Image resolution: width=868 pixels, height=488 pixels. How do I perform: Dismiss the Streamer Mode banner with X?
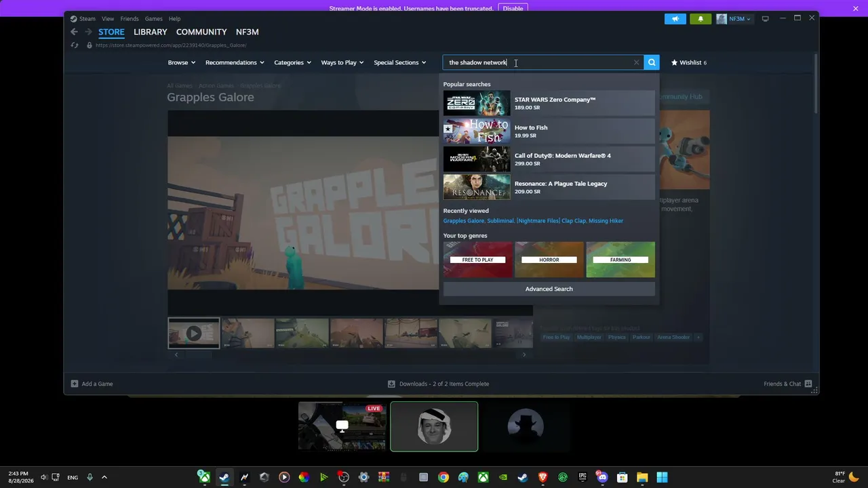click(856, 9)
